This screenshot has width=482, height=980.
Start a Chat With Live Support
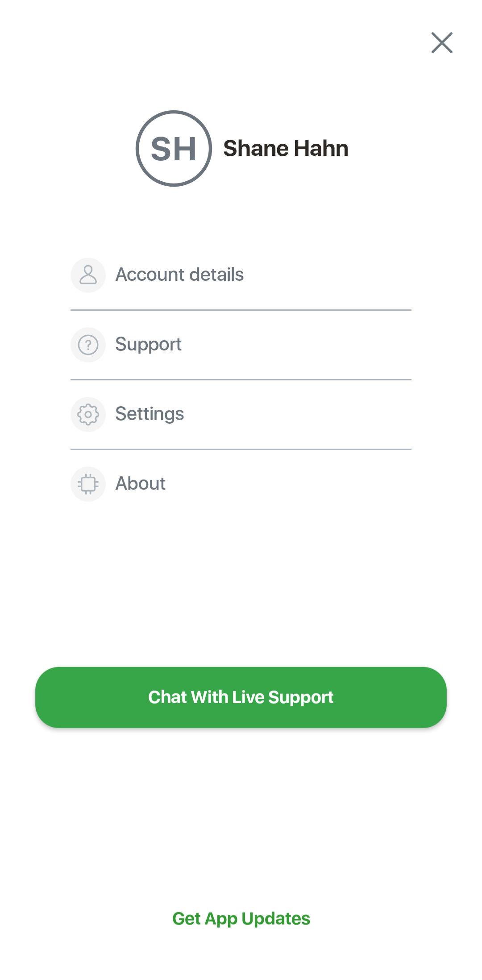pyautogui.click(x=241, y=697)
